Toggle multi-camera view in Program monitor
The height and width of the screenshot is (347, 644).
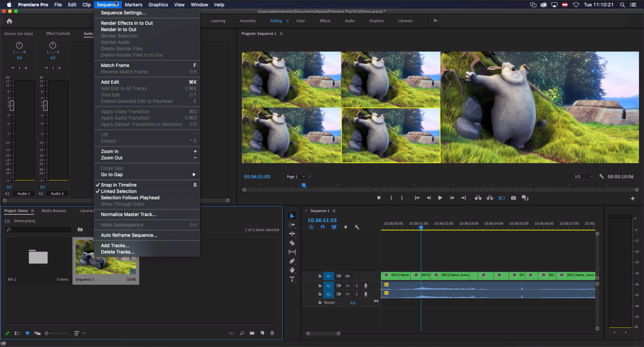(x=502, y=198)
